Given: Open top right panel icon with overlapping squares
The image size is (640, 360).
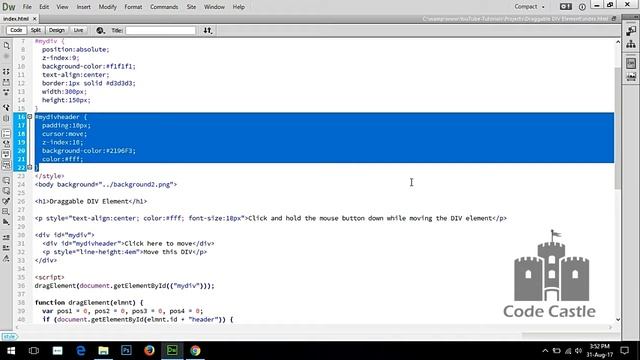Looking at the screenshot, I should click(x=631, y=31).
